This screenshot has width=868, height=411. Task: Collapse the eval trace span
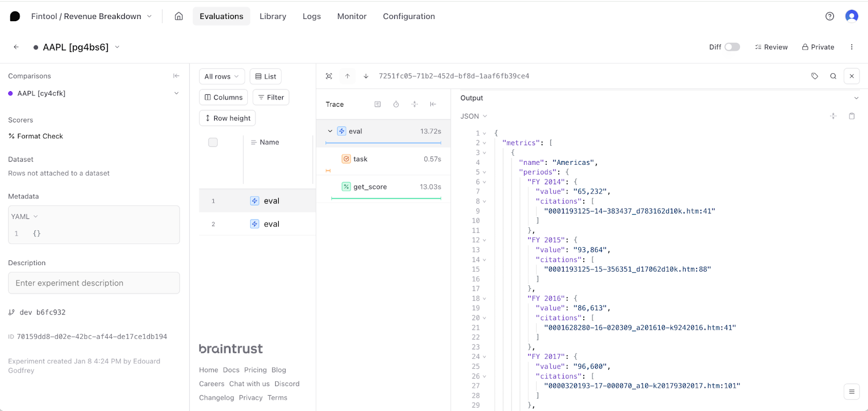330,131
